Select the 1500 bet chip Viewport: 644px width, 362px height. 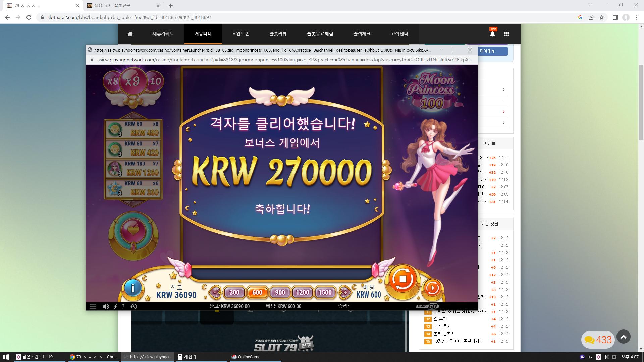pos(325,292)
